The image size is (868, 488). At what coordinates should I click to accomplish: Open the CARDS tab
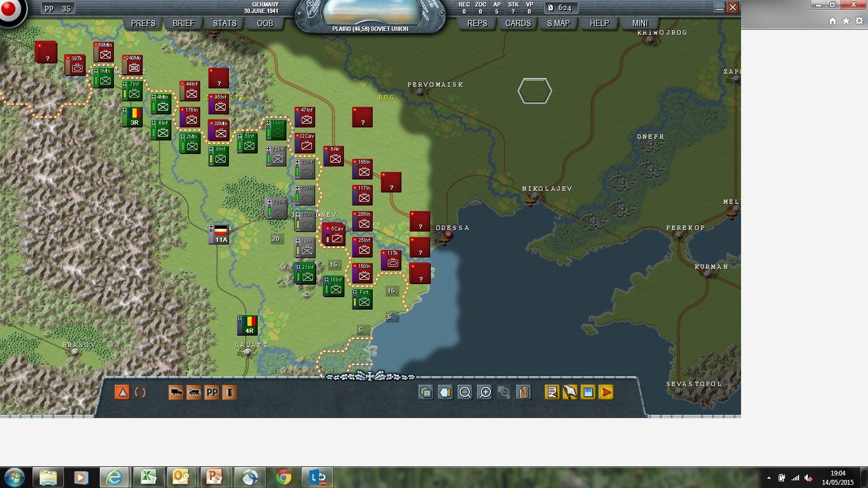(518, 23)
